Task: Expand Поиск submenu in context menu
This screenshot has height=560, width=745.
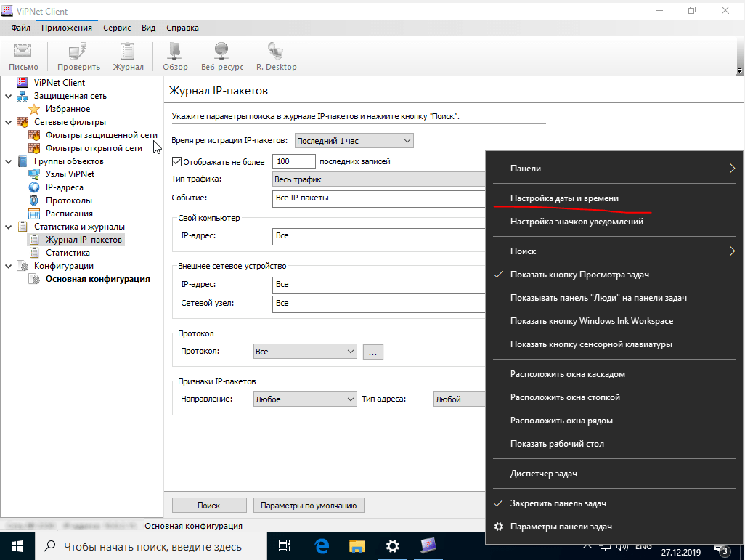Action: pos(614,251)
